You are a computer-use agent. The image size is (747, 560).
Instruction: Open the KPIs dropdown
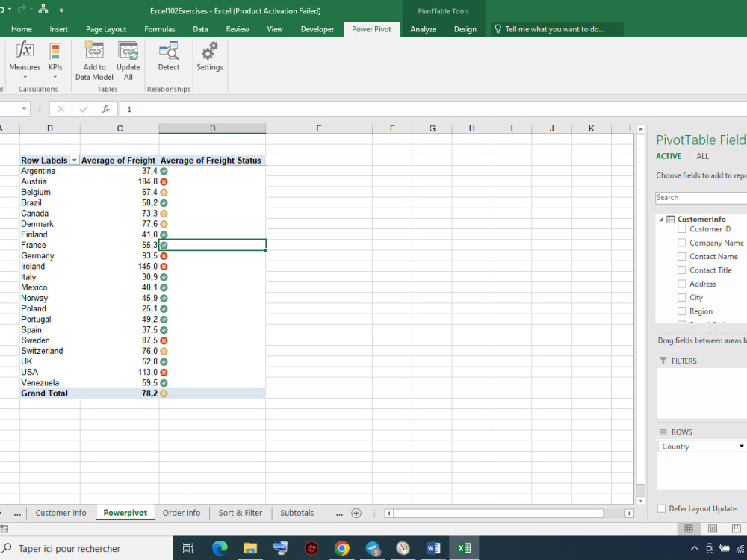coord(55,60)
